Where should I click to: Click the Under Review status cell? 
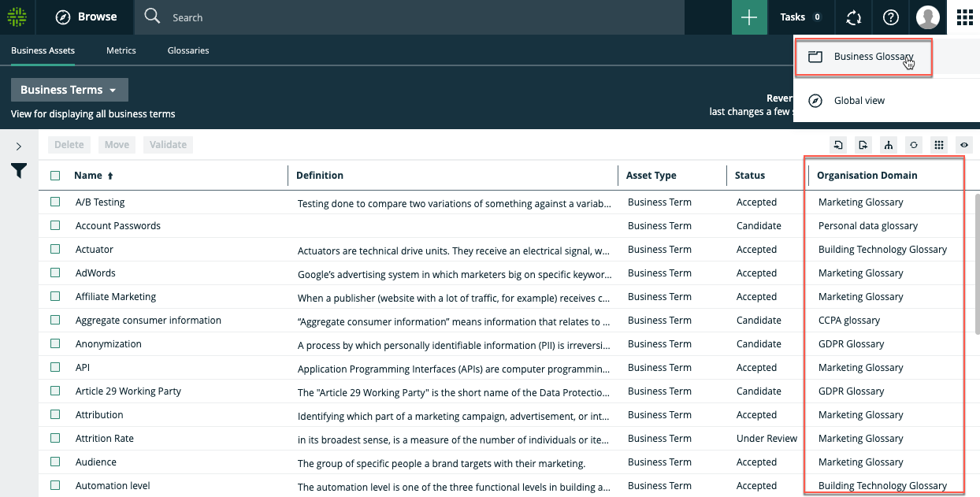point(767,439)
